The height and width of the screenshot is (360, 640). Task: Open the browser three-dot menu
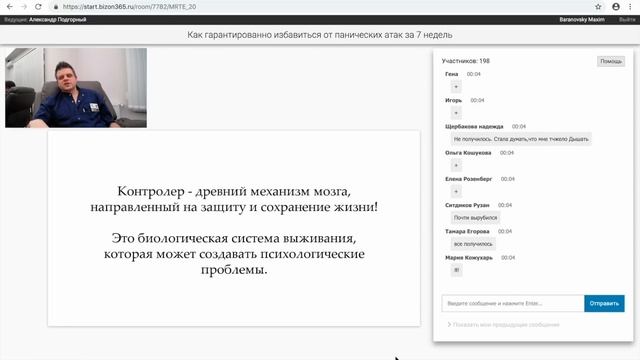click(630, 7)
